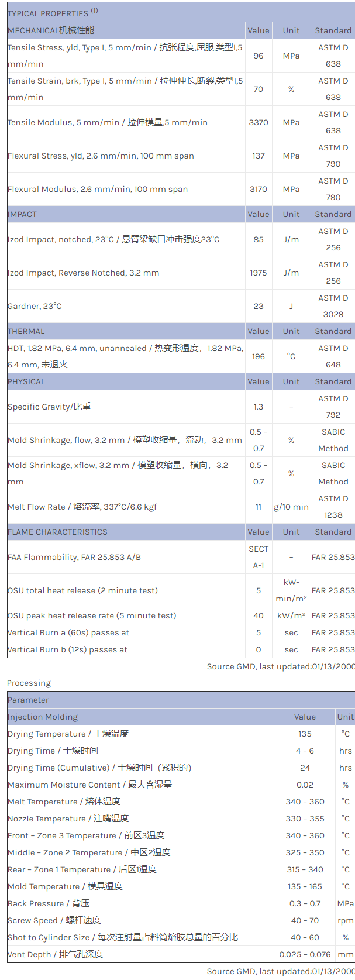Select the Gardner standard ASTM D 3029
Image resolution: width=355 pixels, height=980 pixels.
pos(333,306)
